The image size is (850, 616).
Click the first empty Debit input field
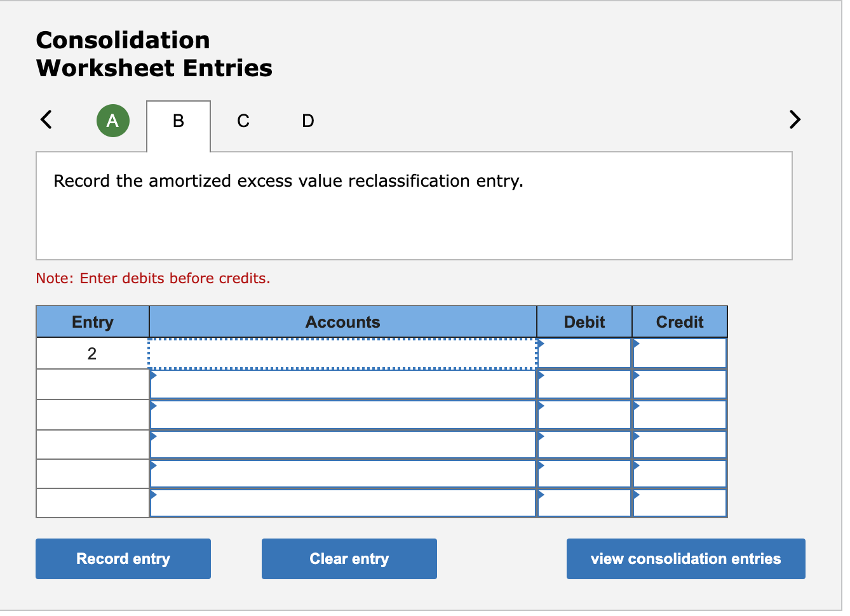tap(584, 353)
